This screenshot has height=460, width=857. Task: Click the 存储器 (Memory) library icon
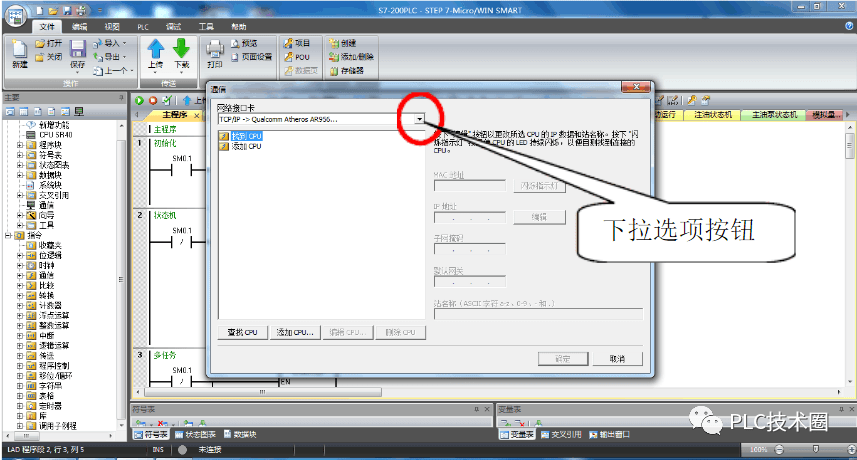[x=334, y=70]
